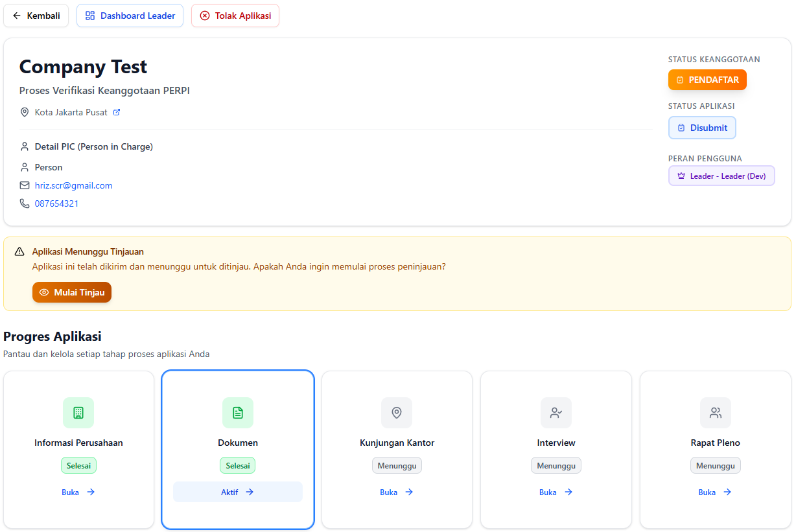The image size is (796, 532).
Task: Click the phone icon next to 087654321
Action: coord(24,203)
